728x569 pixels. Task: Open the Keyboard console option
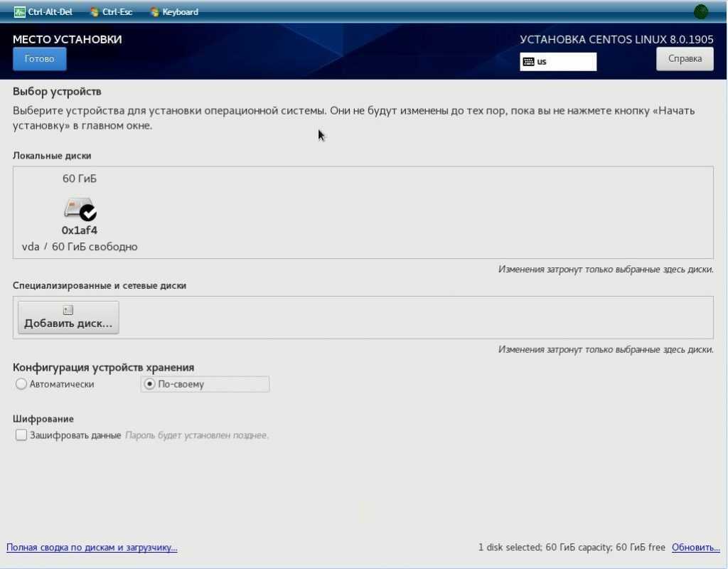click(175, 12)
